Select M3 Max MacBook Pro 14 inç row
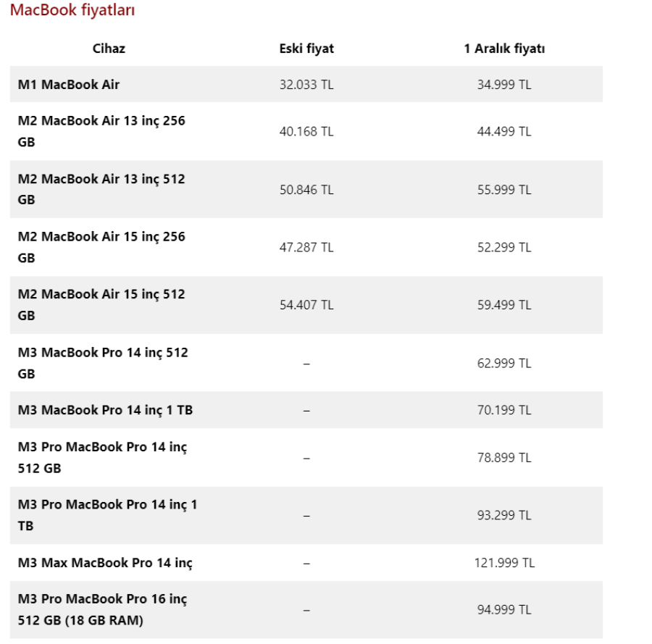This screenshot has height=644, width=652. pos(105,563)
